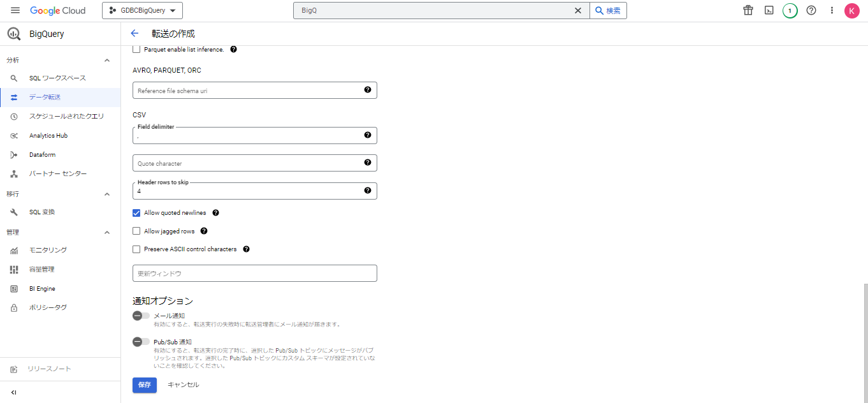Collapse the 管理 sidebar section
This screenshot has width=868, height=403.
coord(107,232)
